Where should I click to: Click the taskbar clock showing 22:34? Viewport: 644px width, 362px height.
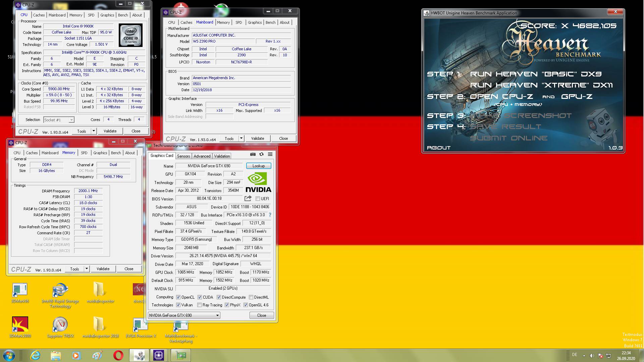click(626, 356)
